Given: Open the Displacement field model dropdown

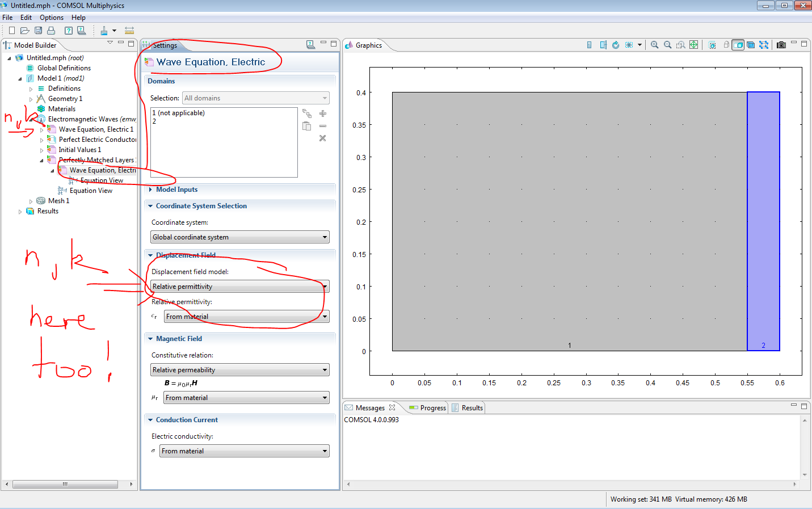Looking at the screenshot, I should click(x=239, y=287).
